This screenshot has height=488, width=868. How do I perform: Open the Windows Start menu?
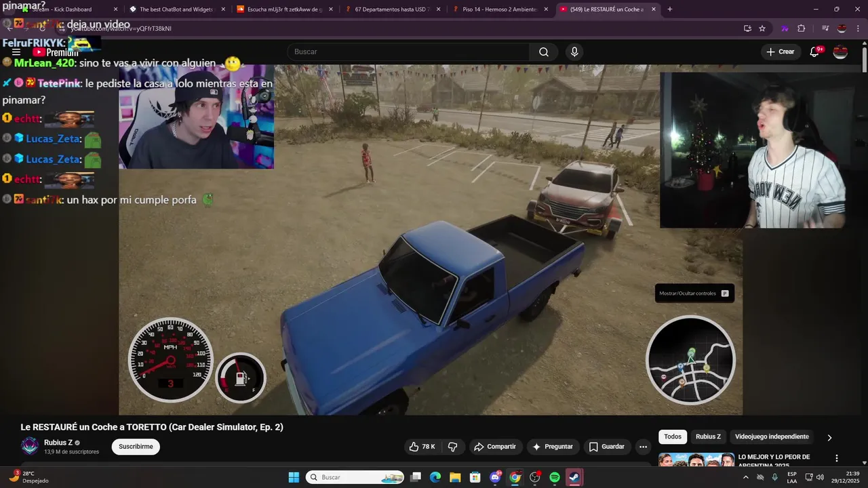coord(294,477)
